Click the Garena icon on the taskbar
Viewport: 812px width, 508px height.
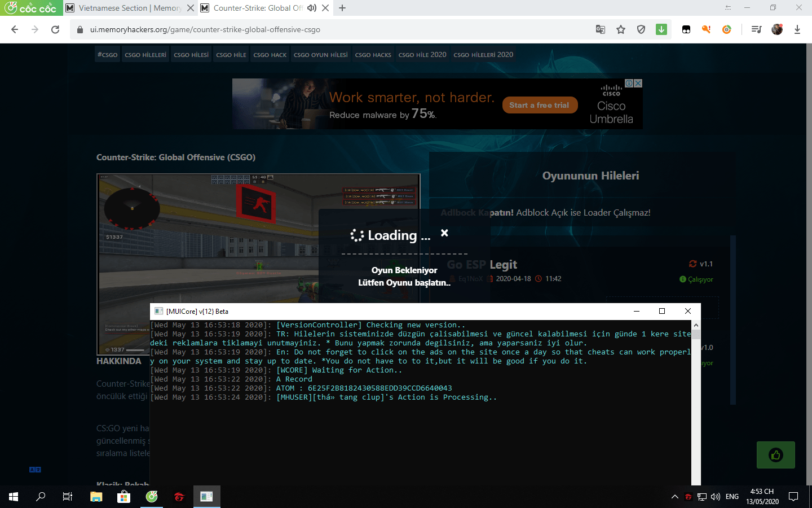tap(179, 497)
